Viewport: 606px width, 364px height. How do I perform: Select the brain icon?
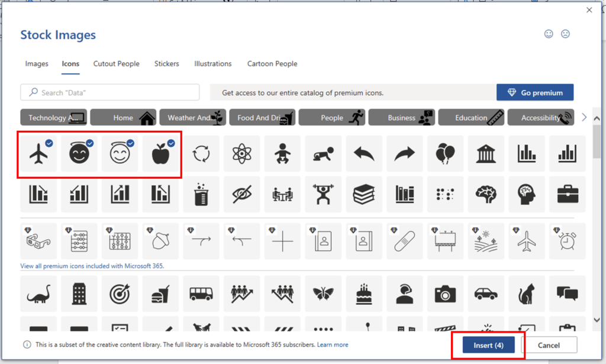pyautogui.click(x=486, y=194)
